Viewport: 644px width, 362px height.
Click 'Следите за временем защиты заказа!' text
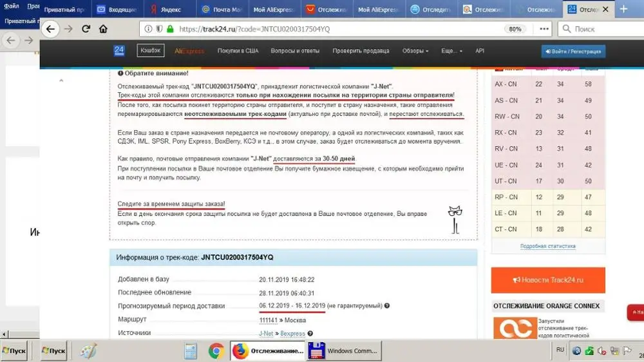pyautogui.click(x=171, y=204)
